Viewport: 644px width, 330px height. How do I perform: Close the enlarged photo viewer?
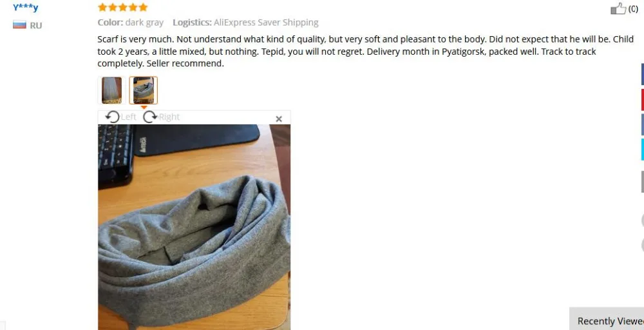[x=279, y=119]
